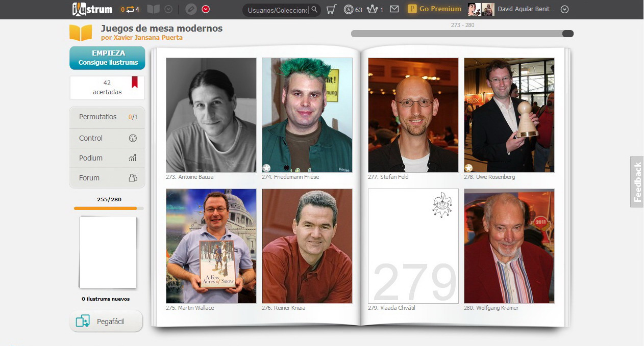Viewport: 644px width, 346px height.
Task: Open the Martin Wallace photo card
Action: [x=211, y=246]
